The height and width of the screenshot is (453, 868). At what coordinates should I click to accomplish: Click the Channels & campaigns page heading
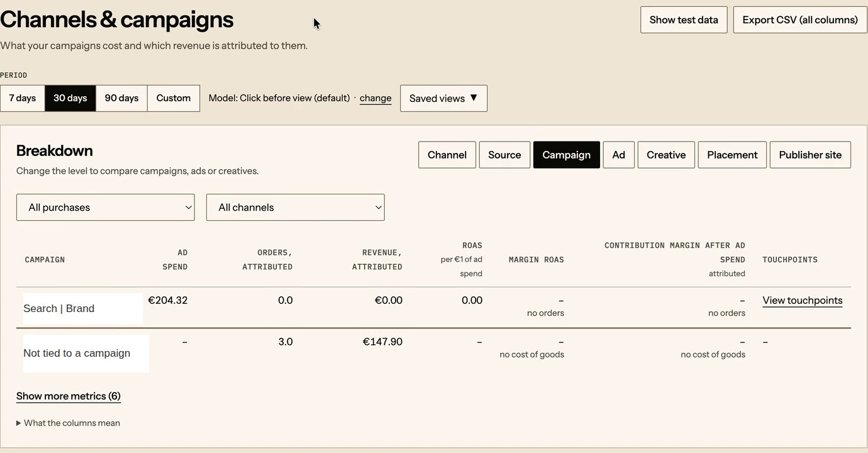[x=117, y=20]
